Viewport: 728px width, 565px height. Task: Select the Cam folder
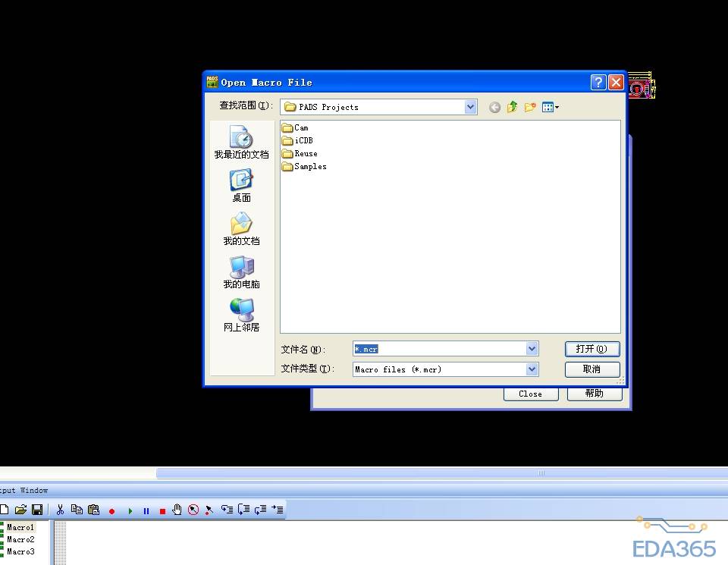coord(295,127)
